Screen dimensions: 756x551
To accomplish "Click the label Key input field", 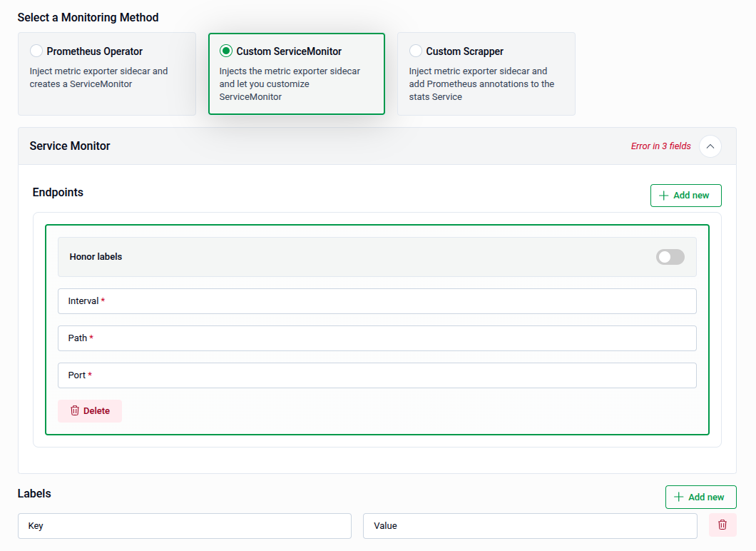I will click(184, 525).
